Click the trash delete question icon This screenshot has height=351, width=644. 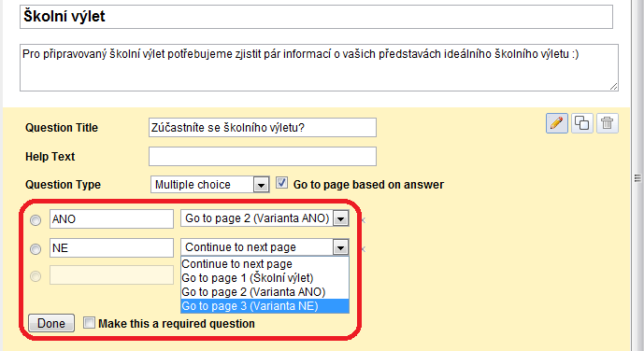[607, 123]
